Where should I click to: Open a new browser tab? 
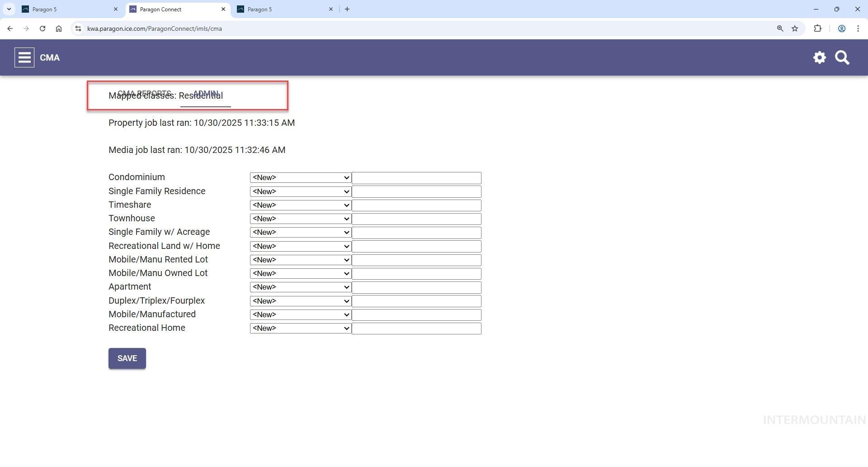click(x=347, y=9)
